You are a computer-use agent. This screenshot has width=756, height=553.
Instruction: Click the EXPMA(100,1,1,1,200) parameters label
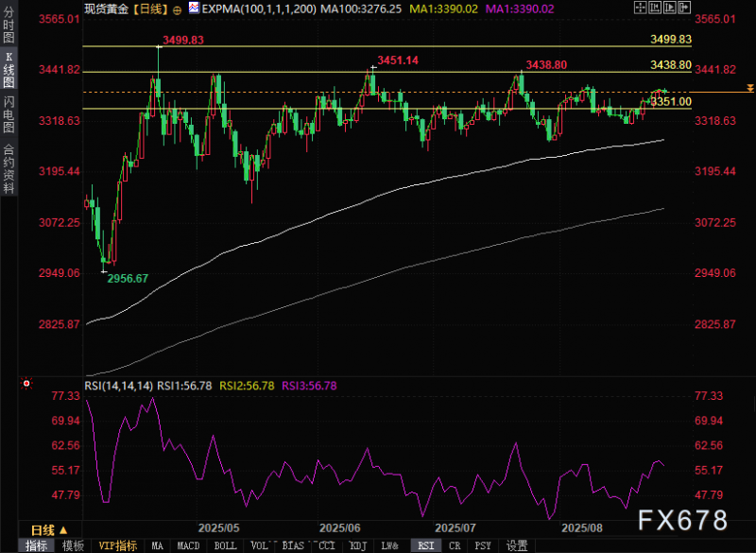(x=259, y=9)
